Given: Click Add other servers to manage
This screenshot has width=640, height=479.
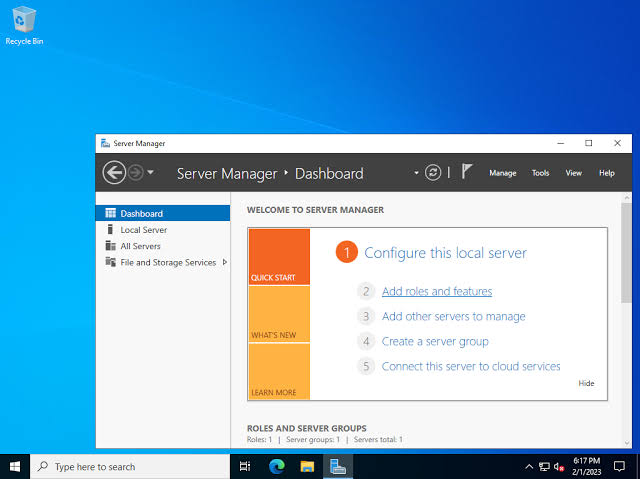Looking at the screenshot, I should (x=453, y=317).
